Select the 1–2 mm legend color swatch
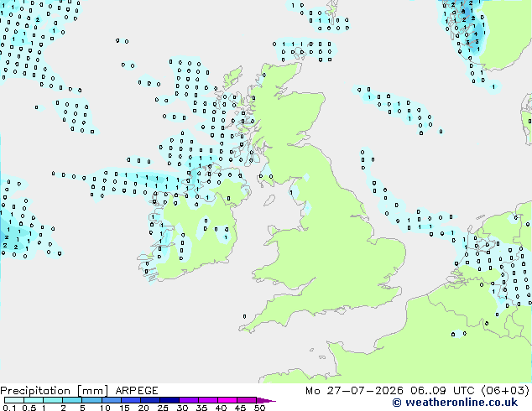Screen dimensions: 532x411 pyautogui.click(x=53, y=400)
